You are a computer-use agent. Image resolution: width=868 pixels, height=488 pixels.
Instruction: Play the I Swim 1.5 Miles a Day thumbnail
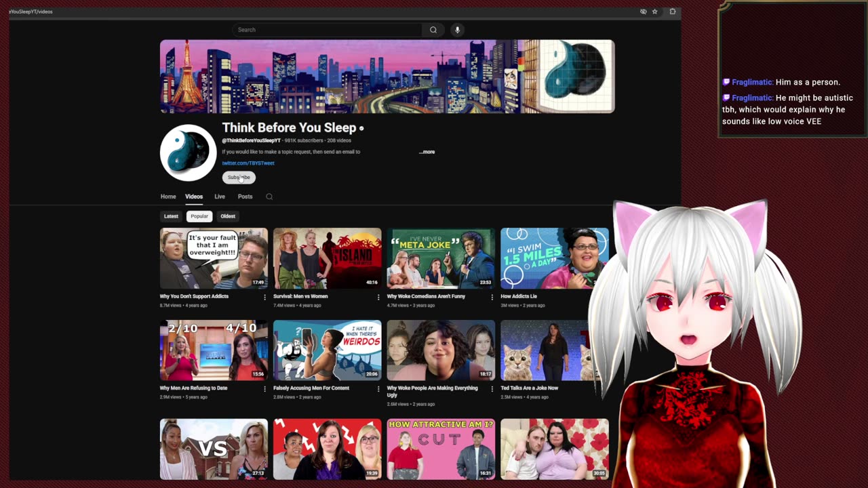[x=555, y=259]
